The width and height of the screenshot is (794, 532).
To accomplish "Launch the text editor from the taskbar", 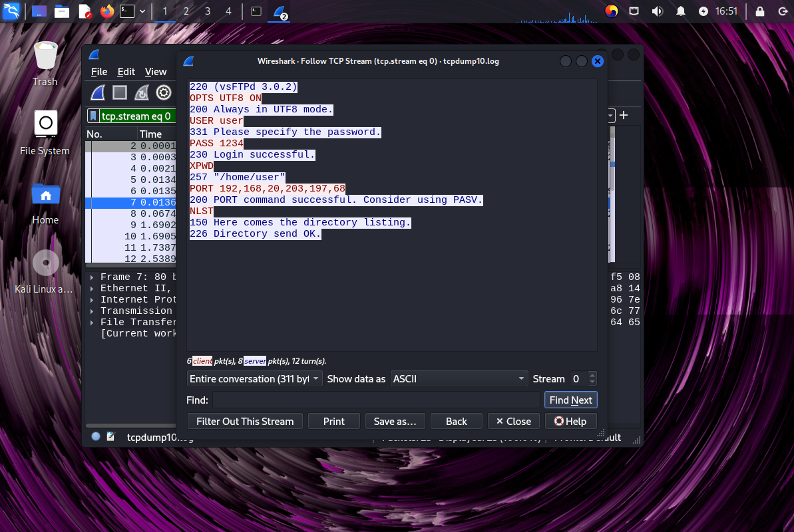I will pos(85,11).
